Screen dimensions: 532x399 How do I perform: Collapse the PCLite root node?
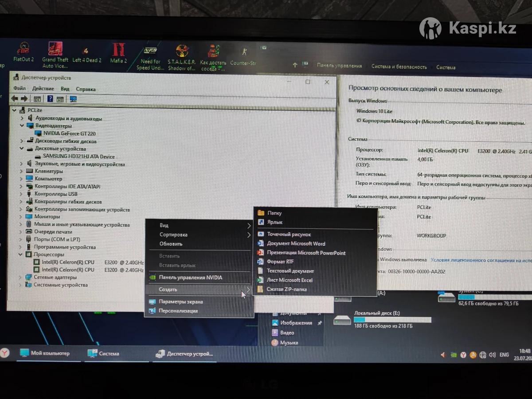tap(14, 110)
